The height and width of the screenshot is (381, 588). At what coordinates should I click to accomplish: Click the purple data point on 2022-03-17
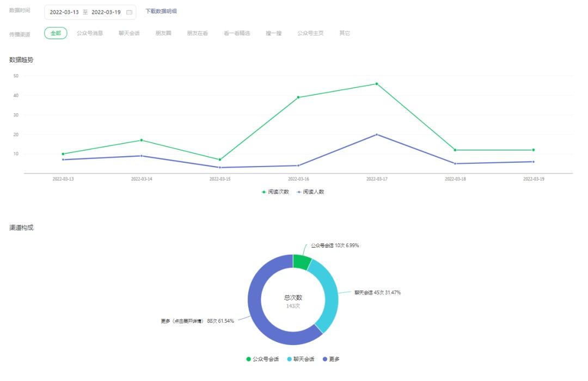point(377,134)
